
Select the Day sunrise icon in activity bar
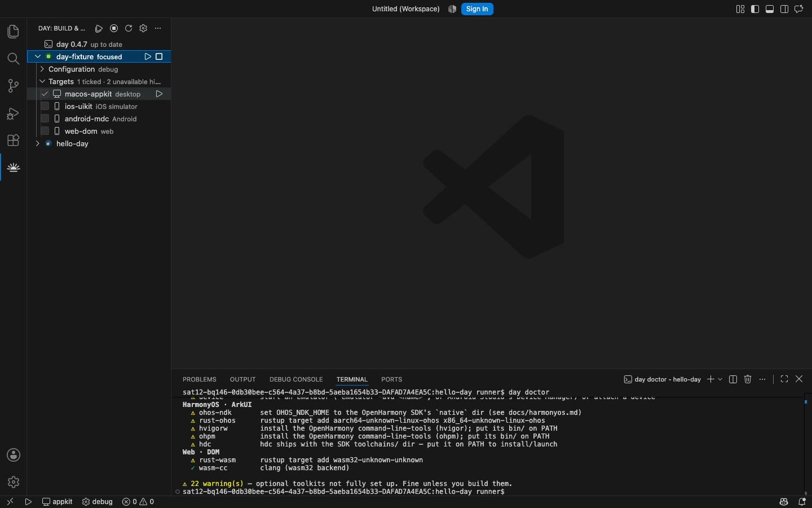tap(14, 168)
